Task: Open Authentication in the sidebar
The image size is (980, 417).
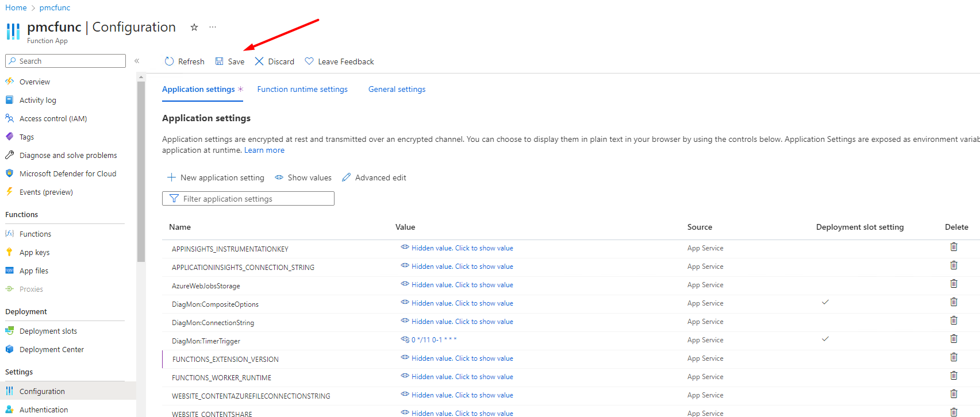Action: coord(43,410)
